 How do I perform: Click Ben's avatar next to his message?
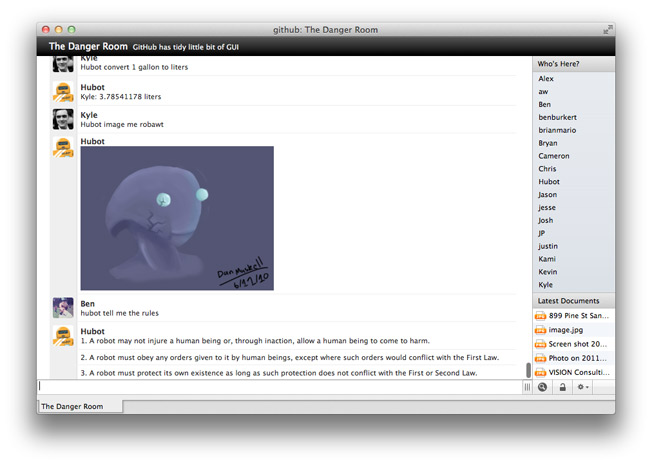63,308
